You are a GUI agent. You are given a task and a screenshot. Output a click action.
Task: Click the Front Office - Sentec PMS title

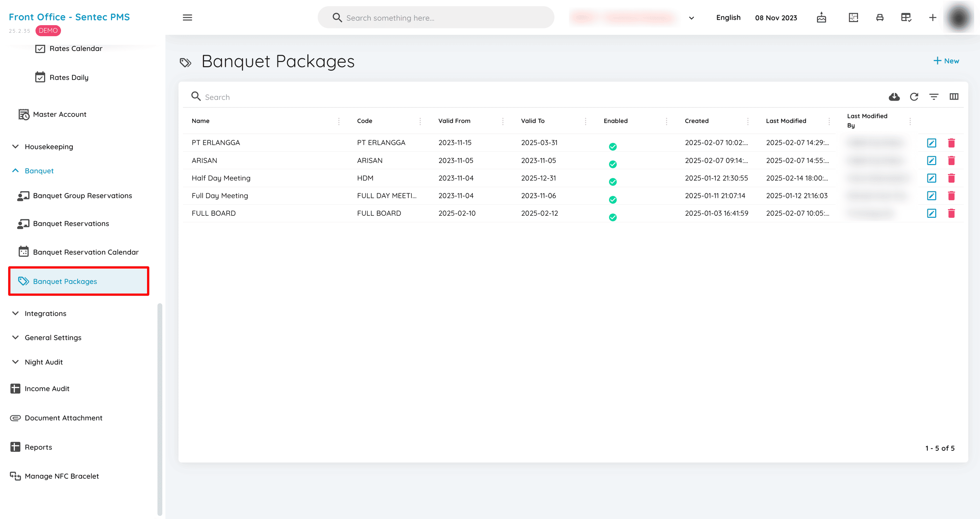coord(69,17)
